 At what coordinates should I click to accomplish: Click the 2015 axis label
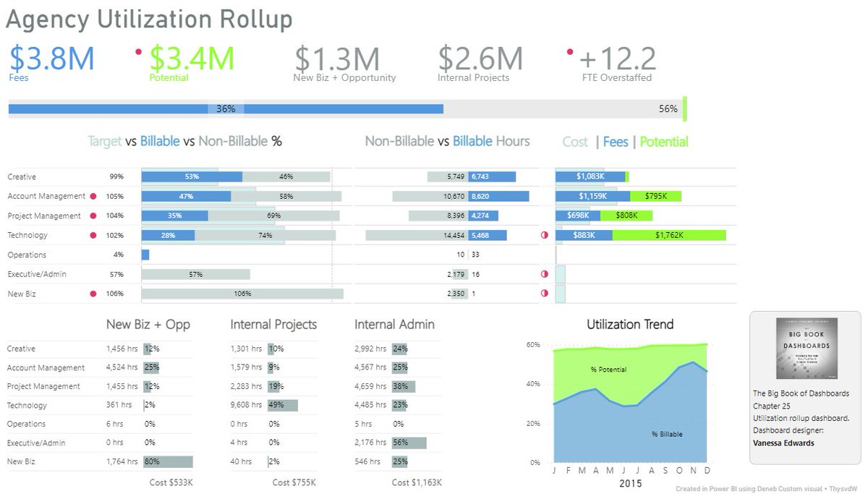(x=630, y=483)
